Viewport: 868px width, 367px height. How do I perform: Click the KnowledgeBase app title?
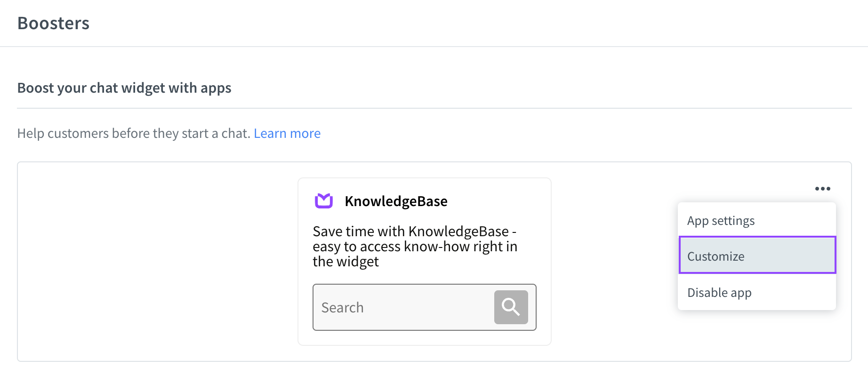pos(396,201)
